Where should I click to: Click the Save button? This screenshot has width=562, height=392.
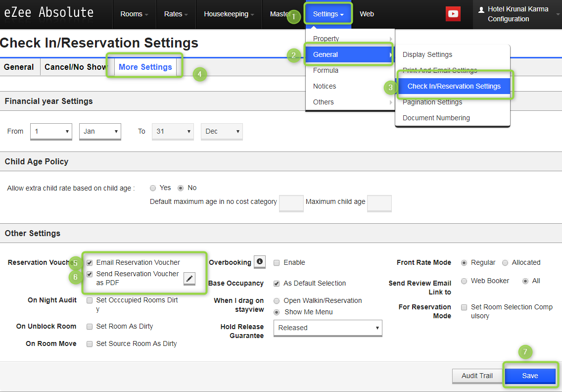(530, 376)
